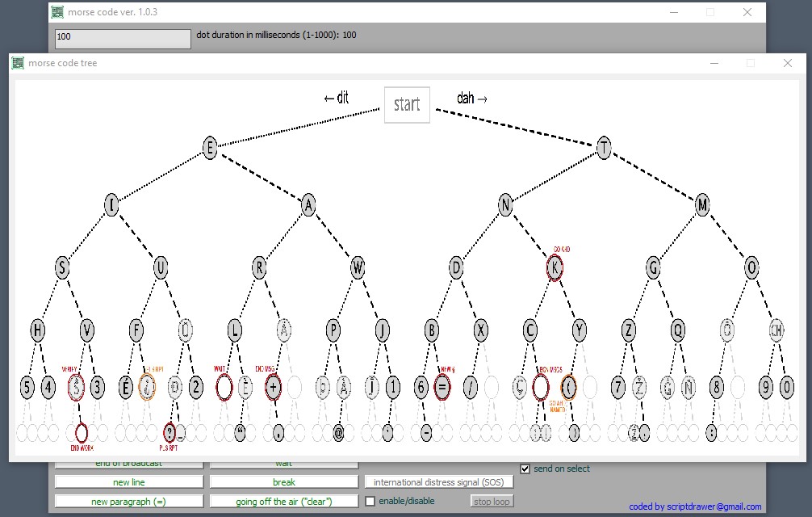Image resolution: width=812 pixels, height=517 pixels.
Task: Uncheck the send on select checkbox
Action: pos(525,469)
